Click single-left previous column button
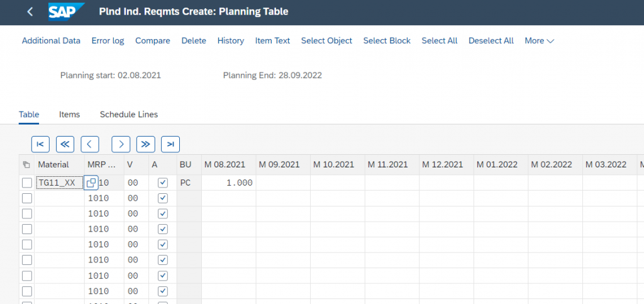644x304 pixels. (90, 144)
